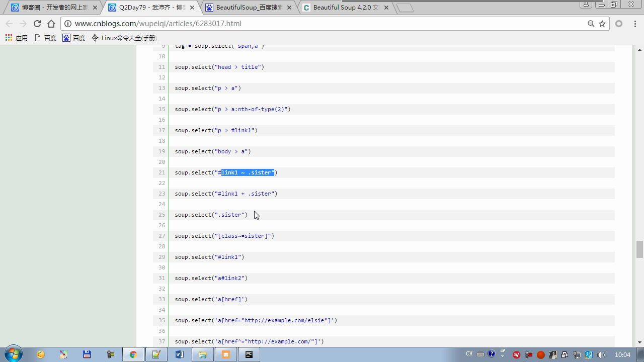Click the volume speaker tray icon
Viewport: 644px width, 362px height.
(x=601, y=355)
